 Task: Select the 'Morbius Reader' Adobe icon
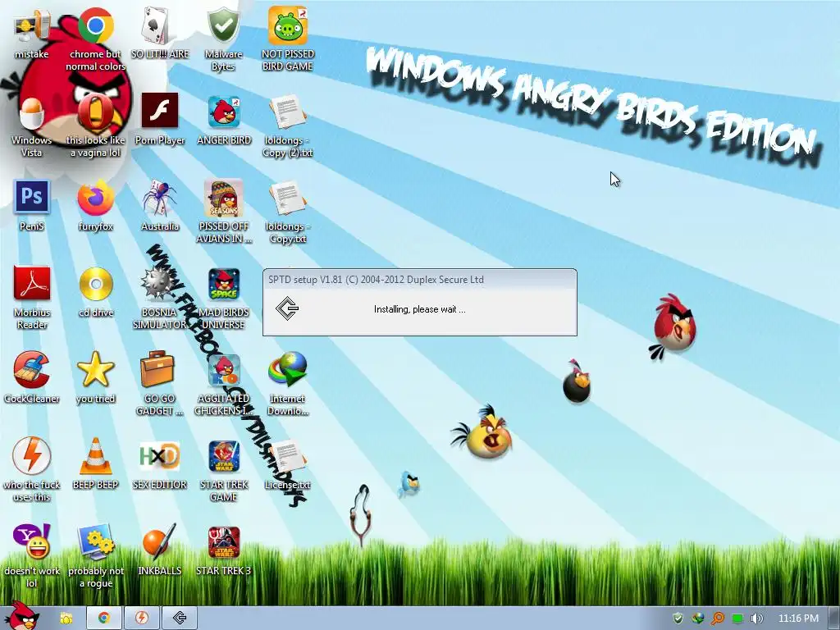pyautogui.click(x=32, y=298)
